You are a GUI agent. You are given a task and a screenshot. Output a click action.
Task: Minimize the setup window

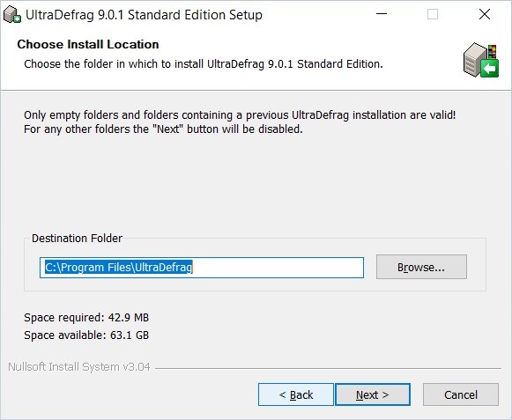point(382,14)
